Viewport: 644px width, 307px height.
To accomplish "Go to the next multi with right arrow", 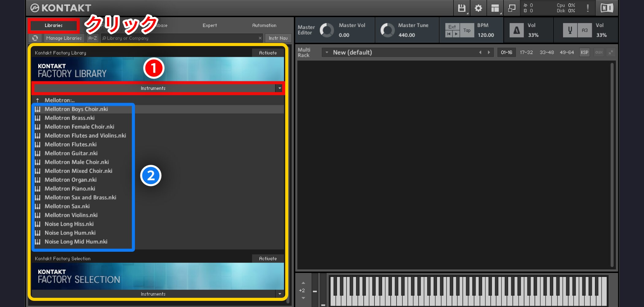I will point(489,52).
